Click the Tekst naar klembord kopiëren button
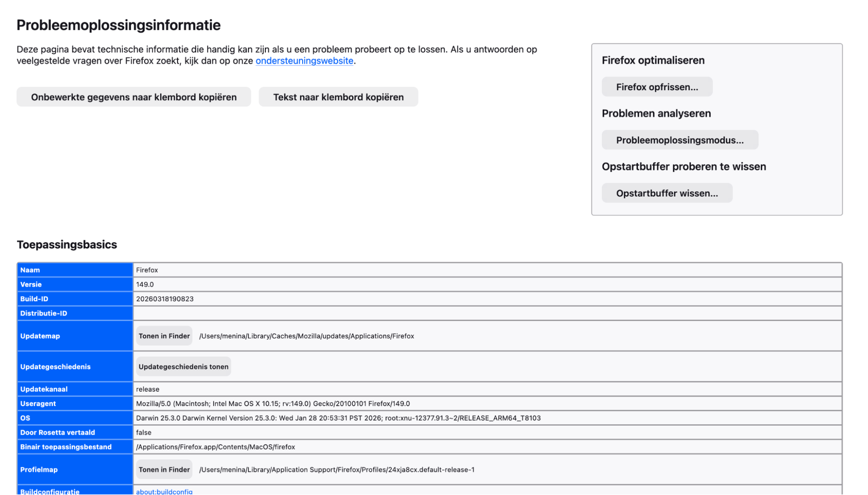Viewport: 868px width, 495px height. click(x=338, y=97)
